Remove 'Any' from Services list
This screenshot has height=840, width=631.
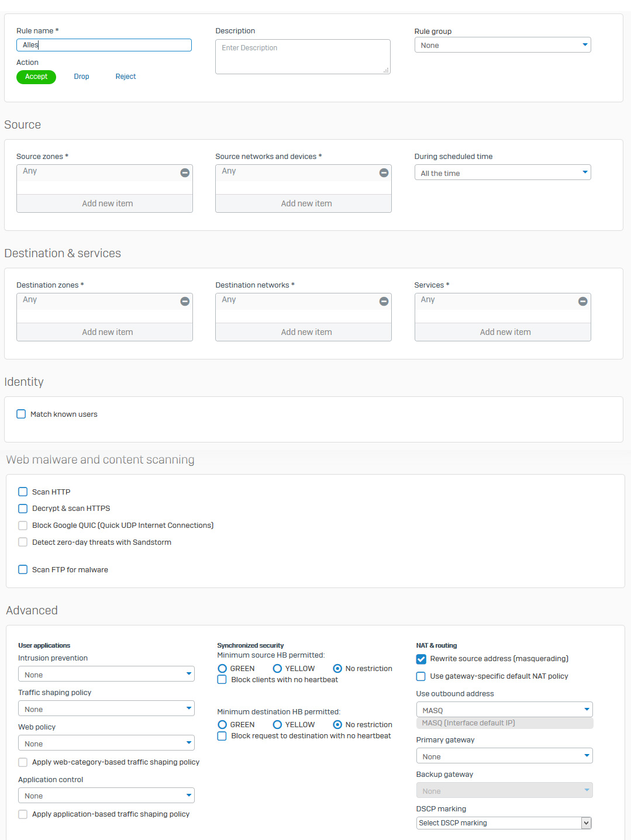582,301
